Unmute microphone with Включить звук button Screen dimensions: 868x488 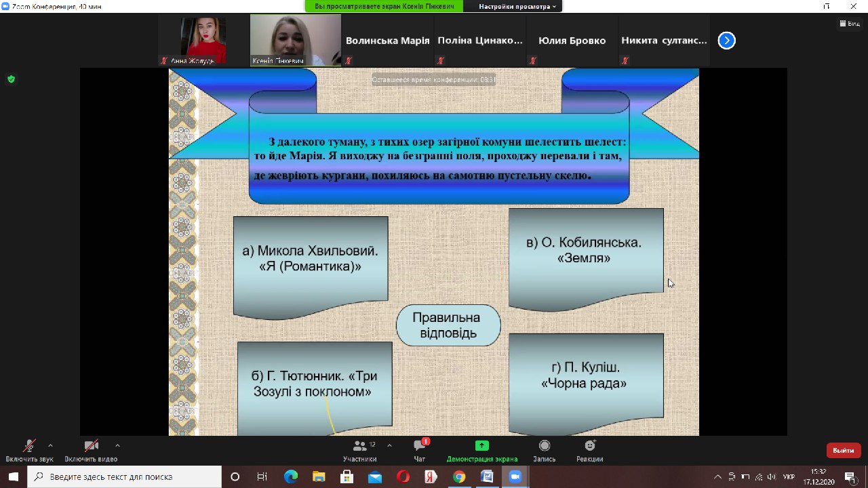click(x=29, y=450)
